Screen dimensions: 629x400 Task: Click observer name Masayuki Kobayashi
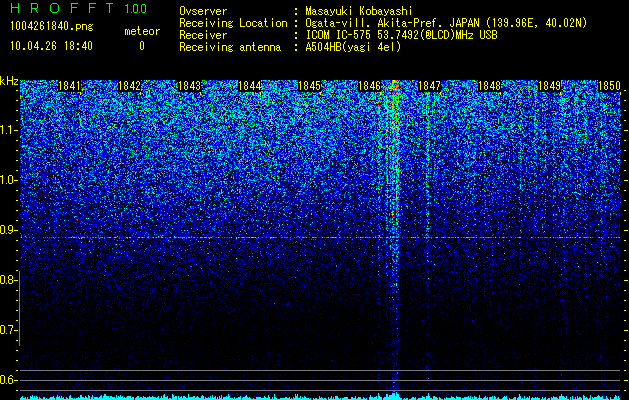pos(358,11)
